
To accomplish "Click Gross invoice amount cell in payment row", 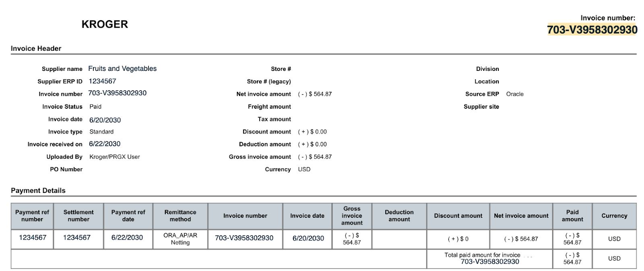I will click(352, 239).
